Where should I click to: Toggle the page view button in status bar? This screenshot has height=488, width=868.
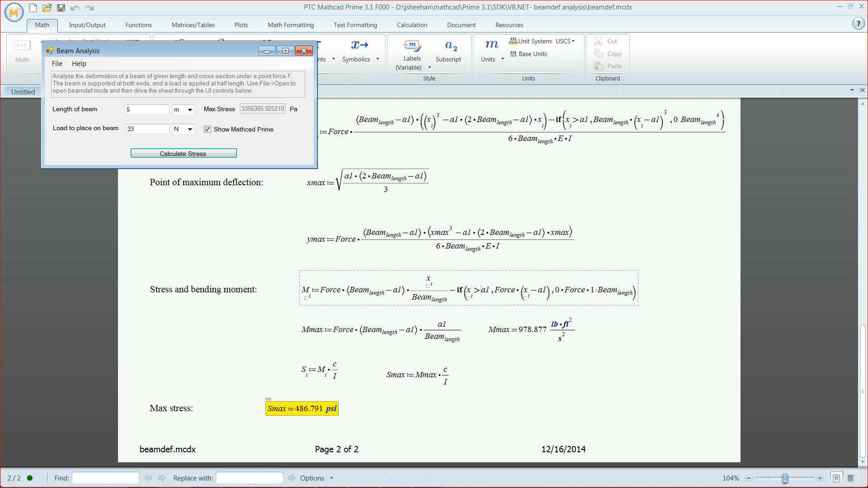[836, 478]
